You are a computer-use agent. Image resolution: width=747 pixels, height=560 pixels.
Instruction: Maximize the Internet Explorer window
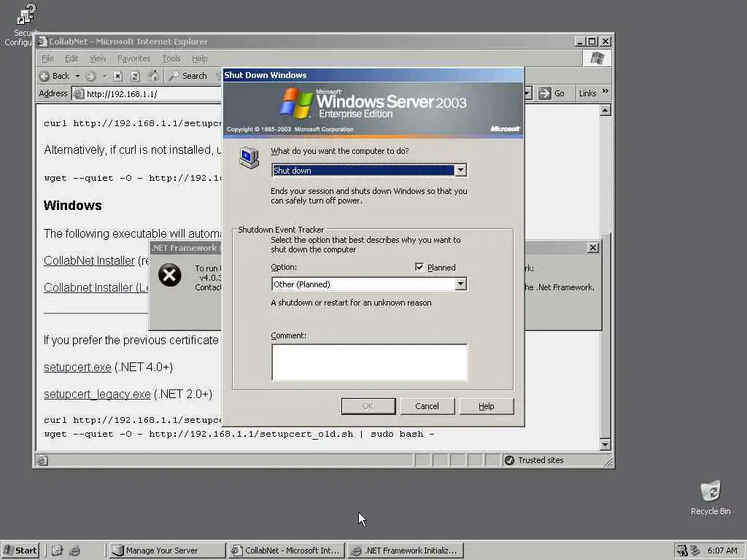tap(592, 42)
